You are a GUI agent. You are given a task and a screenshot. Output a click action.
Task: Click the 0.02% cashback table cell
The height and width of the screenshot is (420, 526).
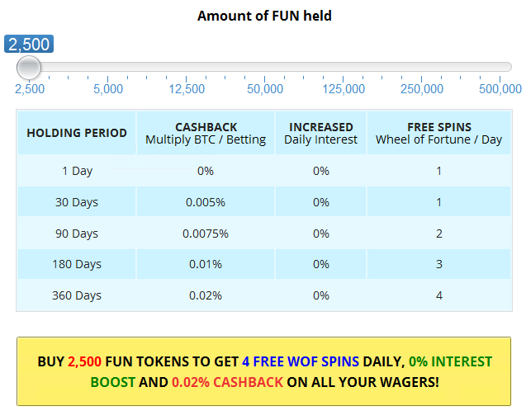[206, 295]
